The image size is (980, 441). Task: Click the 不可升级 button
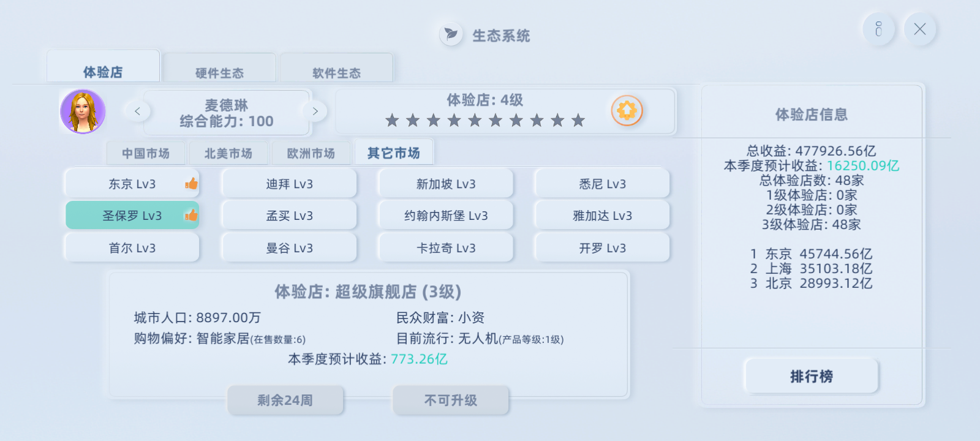tap(451, 400)
